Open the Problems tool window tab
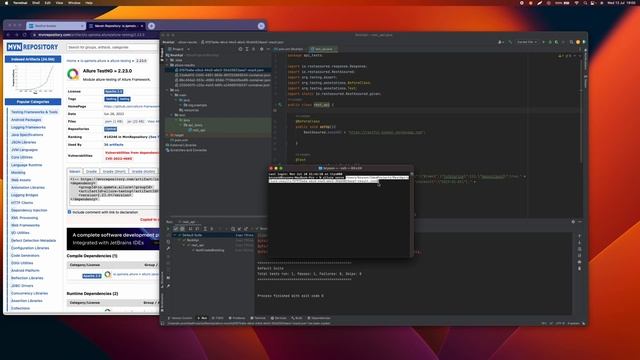This screenshot has height=360, width=640. (x=237, y=318)
